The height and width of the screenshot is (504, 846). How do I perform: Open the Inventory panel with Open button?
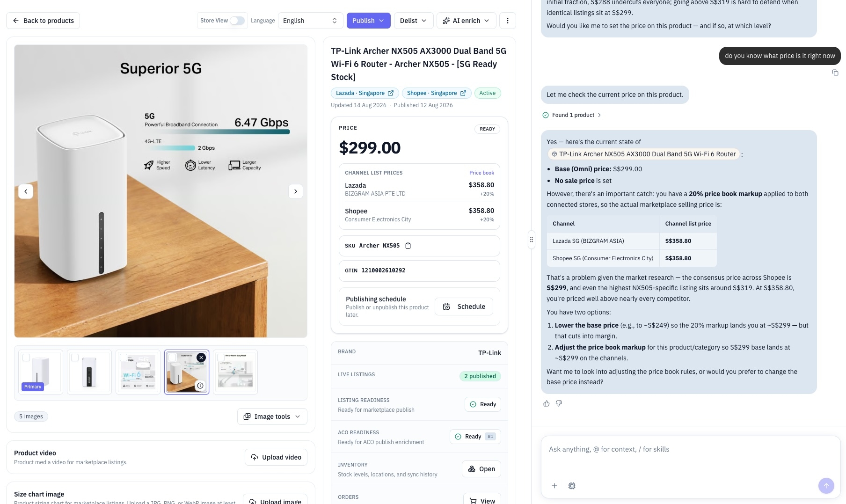pos(481,469)
